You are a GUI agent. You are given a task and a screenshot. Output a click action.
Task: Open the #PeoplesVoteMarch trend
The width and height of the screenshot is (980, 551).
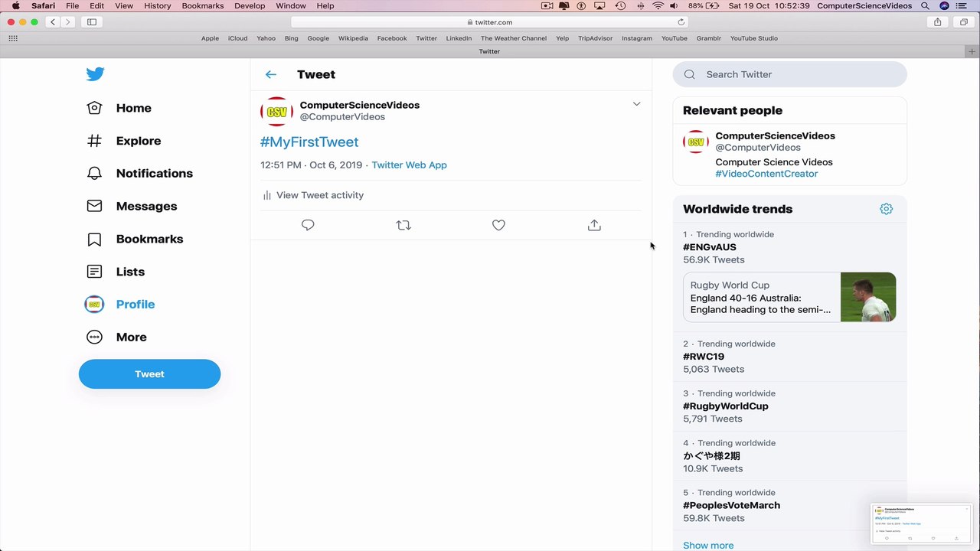pyautogui.click(x=731, y=505)
